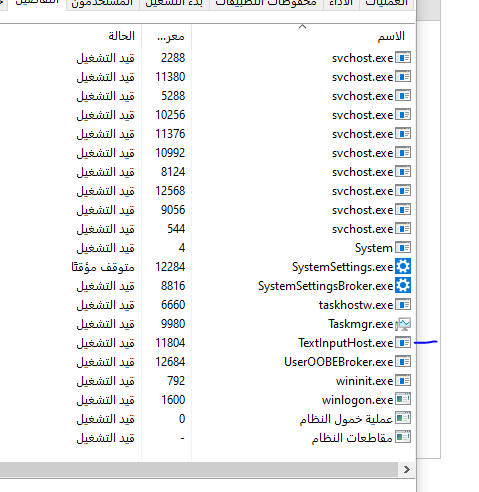Screen dimensions: 479x492
Task: Open the محفوظات التطبيقات tab
Action: tap(266, 4)
